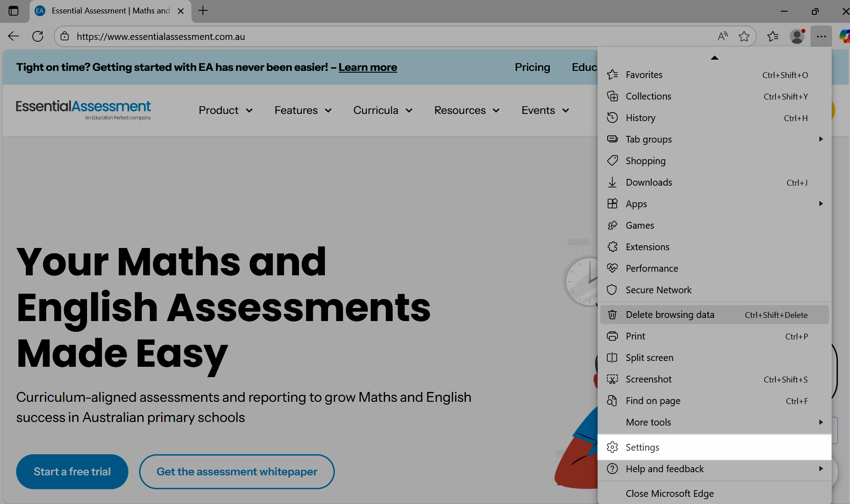Click the Settings gear icon
Screen dimensions: 850x504
click(x=612, y=448)
